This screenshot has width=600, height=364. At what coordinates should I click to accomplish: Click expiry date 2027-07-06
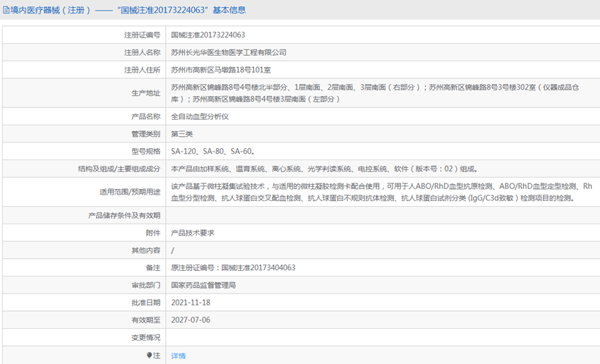click(191, 320)
